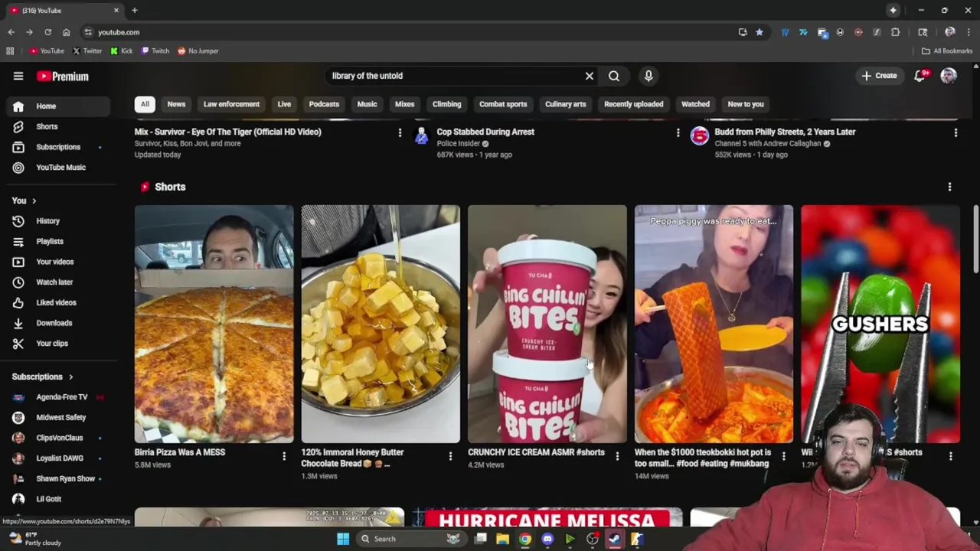Open the Agenda-Free TV subscription

60,397
